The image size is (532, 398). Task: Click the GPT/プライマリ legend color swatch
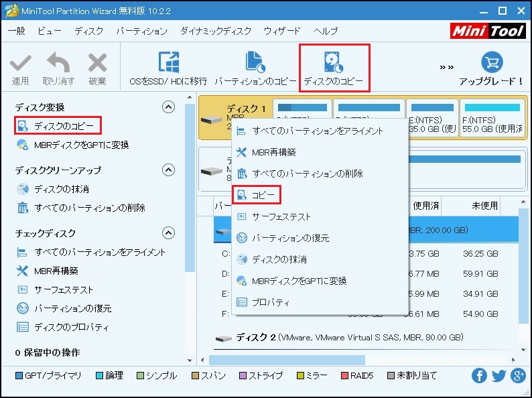point(19,376)
